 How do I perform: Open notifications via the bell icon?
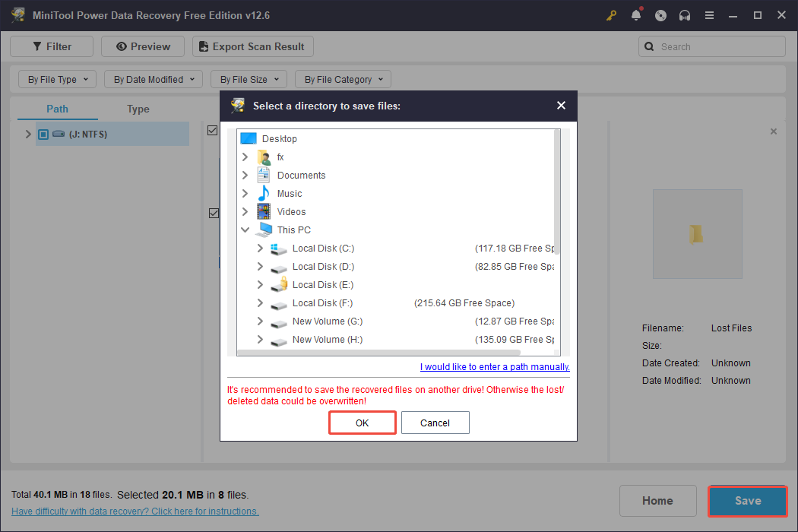636,15
